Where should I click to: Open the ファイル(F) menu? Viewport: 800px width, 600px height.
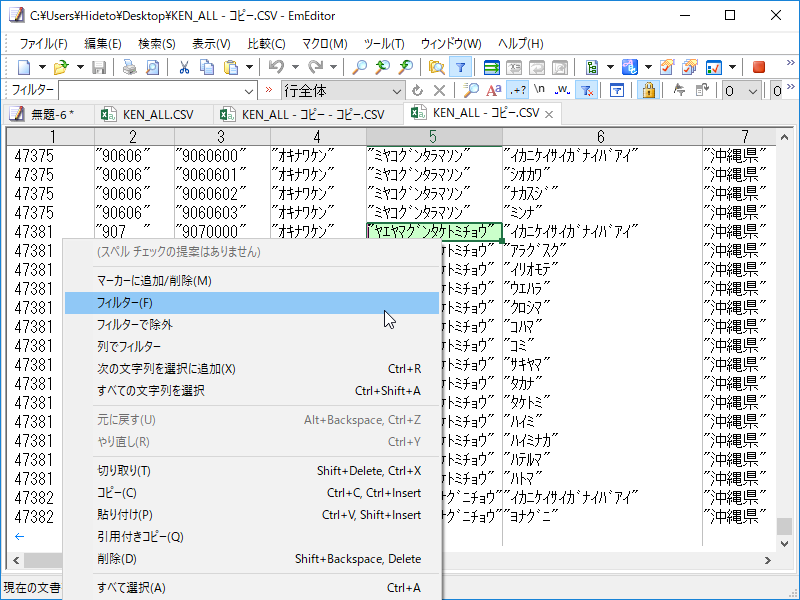tap(43, 44)
